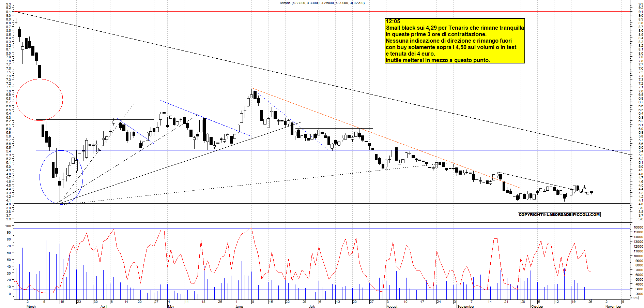Click the line 'Nessuna indicazione di direzione e rimango fuori'
This screenshot has width=644, height=308.
click(x=449, y=41)
